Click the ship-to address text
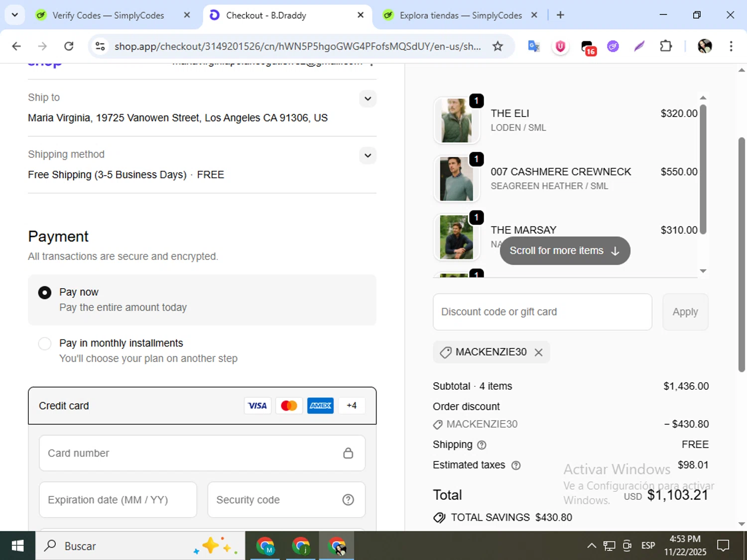Screen dimensions: 747x560 coord(178,118)
